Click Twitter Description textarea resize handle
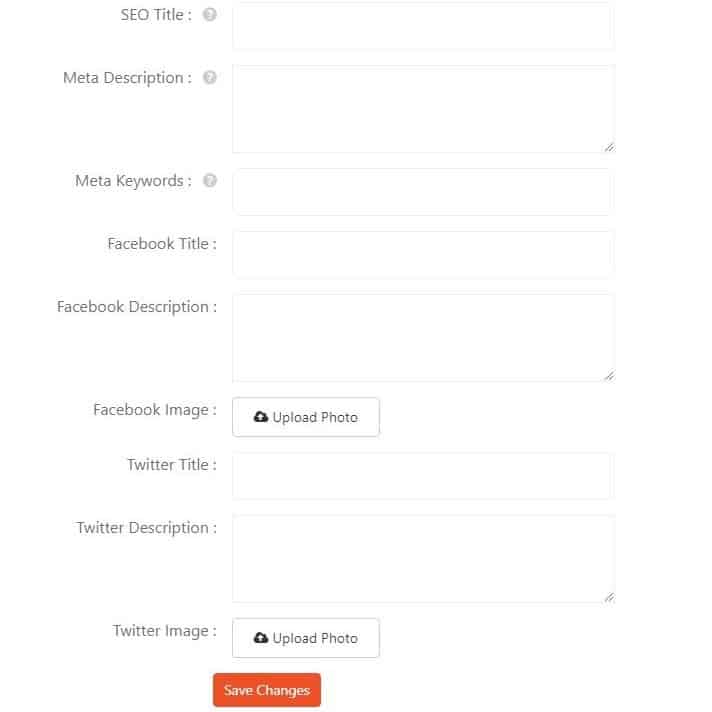Viewport: 712px width, 712px height. 609,597
